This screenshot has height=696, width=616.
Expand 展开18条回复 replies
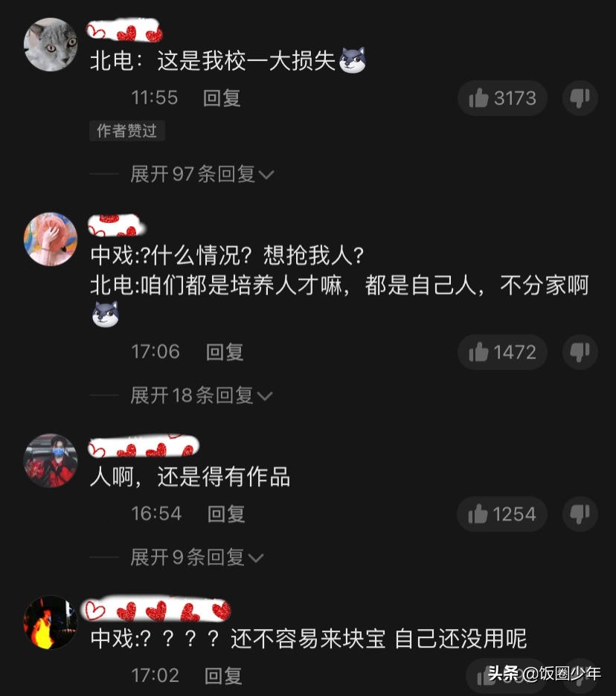pyautogui.click(x=201, y=395)
